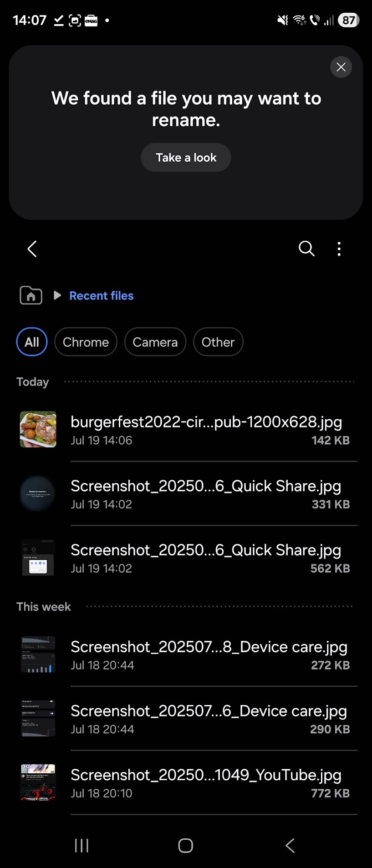Screen dimensions: 372x868
Task: Tap the recent apps navigation button
Action: (82, 846)
